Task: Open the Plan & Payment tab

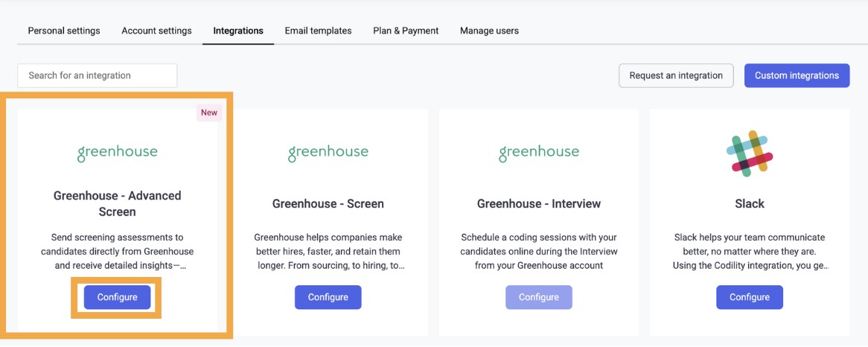Action: [406, 31]
